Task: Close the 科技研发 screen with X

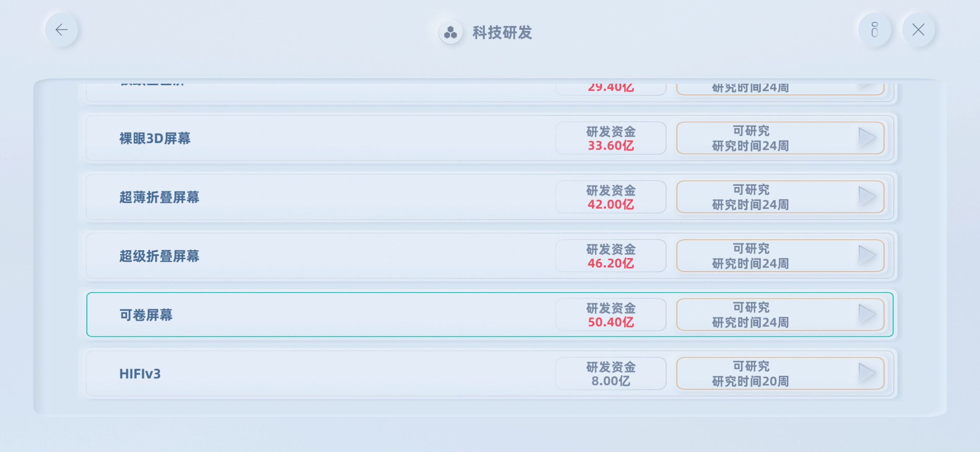Action: point(918,30)
